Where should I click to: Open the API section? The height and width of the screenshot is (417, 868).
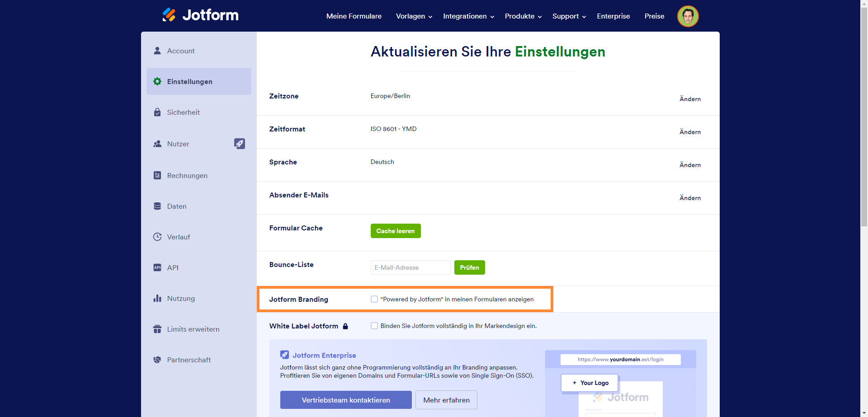(x=199, y=267)
